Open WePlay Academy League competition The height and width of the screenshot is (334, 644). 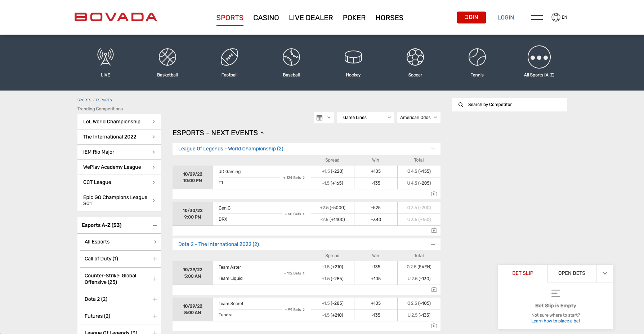pyautogui.click(x=119, y=167)
